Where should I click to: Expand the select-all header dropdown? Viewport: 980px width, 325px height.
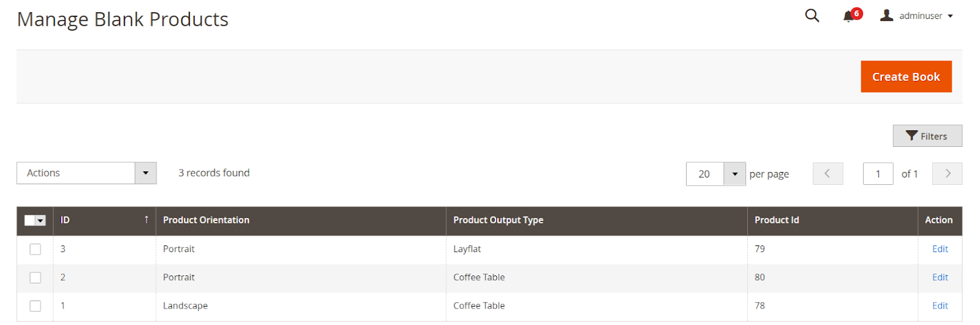point(40,220)
